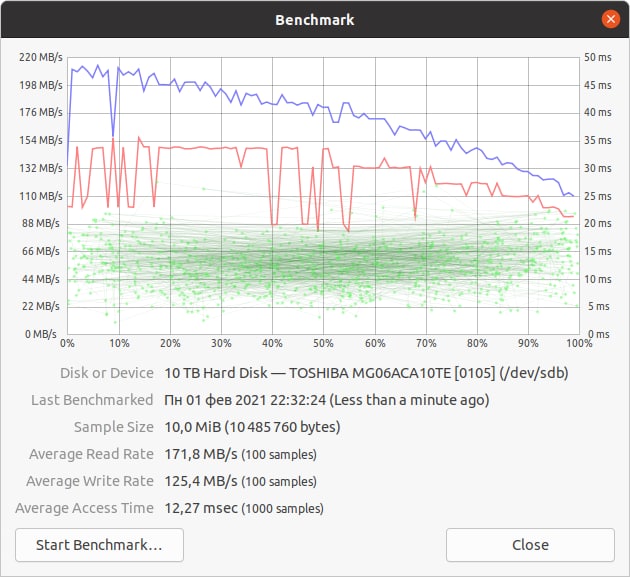Click the '125,4 MB/s' write rate value
Viewport: 630px width, 577px height.
(201, 481)
